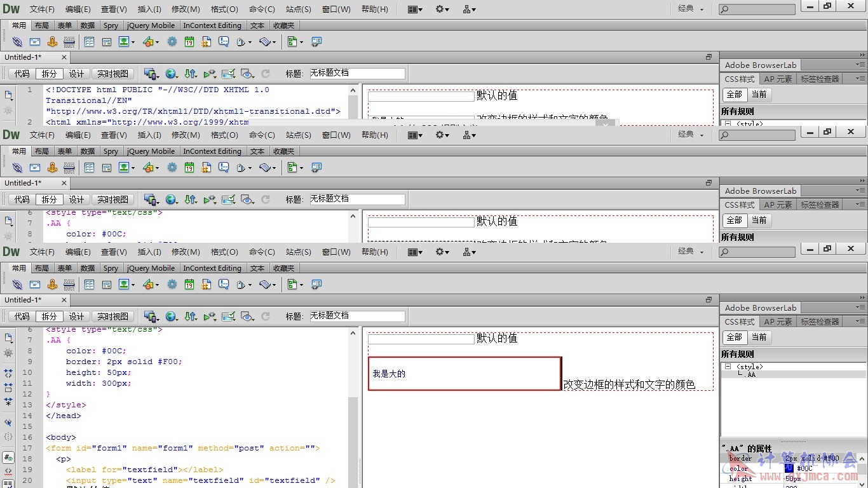Click 标题 title input in bottom window

coord(357,316)
